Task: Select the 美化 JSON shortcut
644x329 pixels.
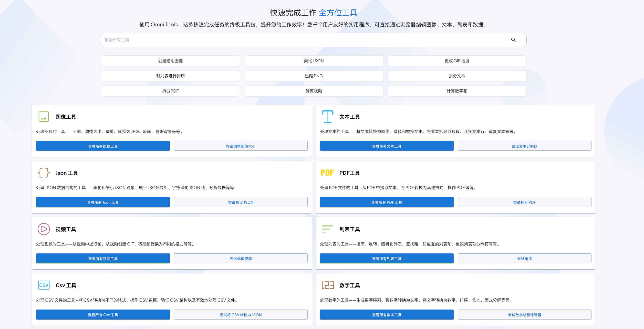Action: [314, 61]
